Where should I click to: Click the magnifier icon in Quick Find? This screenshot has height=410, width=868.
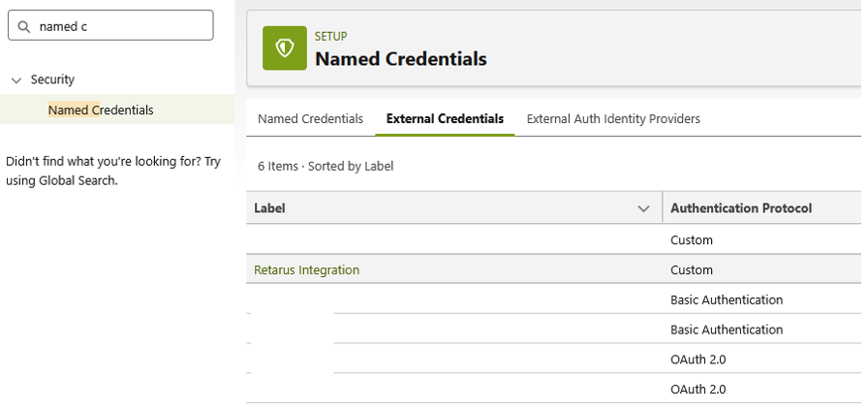[x=24, y=26]
